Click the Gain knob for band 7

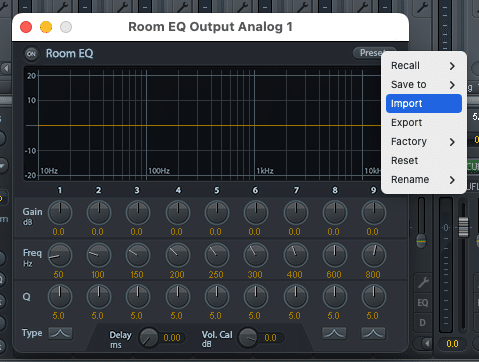296,213
